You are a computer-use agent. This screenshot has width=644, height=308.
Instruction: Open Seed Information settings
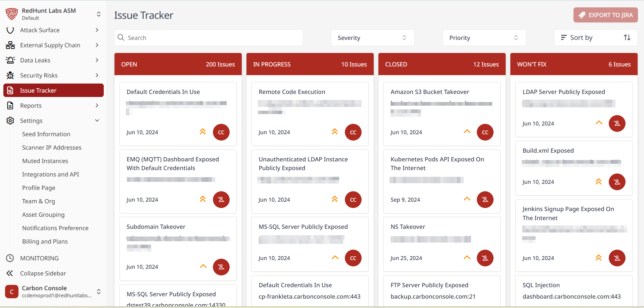(x=46, y=134)
